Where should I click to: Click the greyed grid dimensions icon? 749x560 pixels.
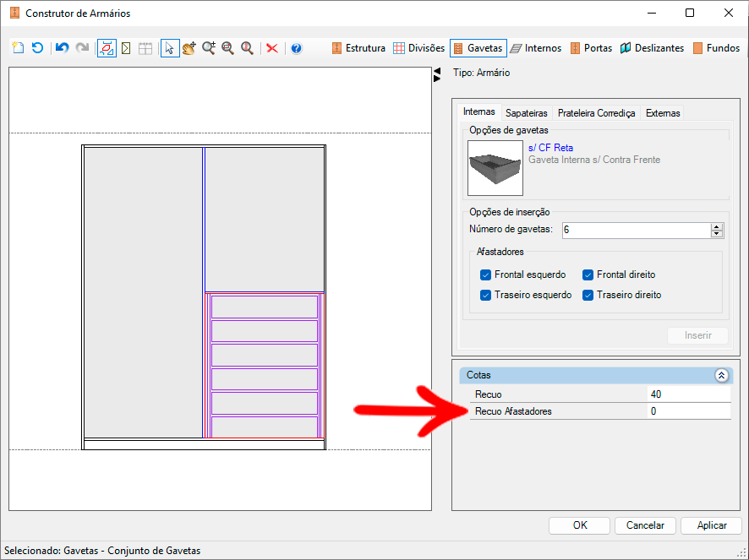pyautogui.click(x=145, y=48)
